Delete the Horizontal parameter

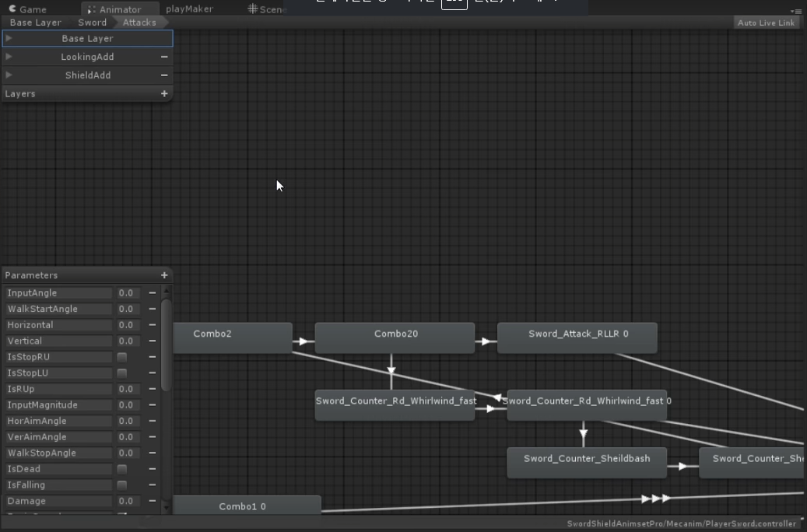tap(153, 324)
